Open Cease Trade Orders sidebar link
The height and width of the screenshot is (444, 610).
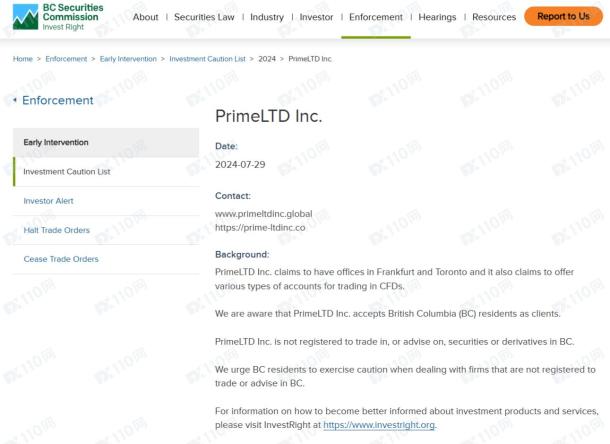click(x=106, y=259)
